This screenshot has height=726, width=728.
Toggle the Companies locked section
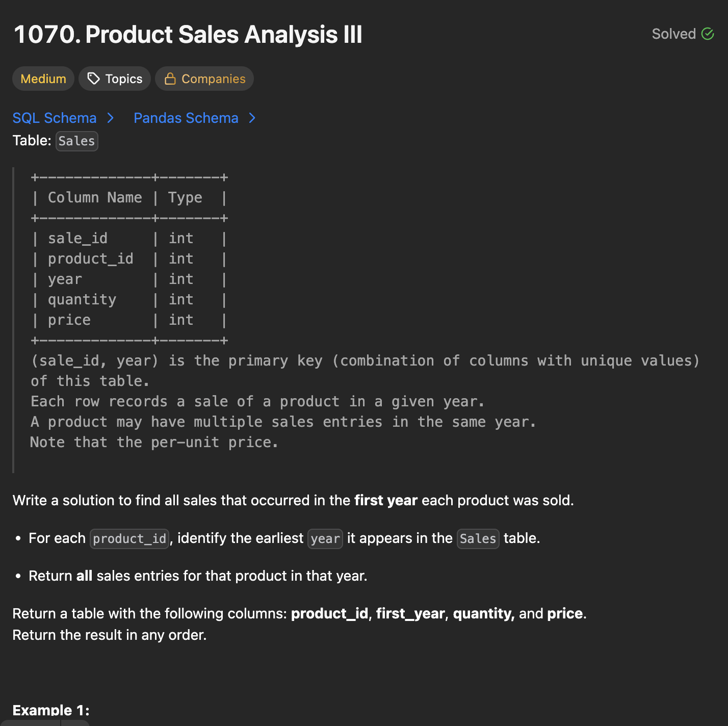coord(204,79)
